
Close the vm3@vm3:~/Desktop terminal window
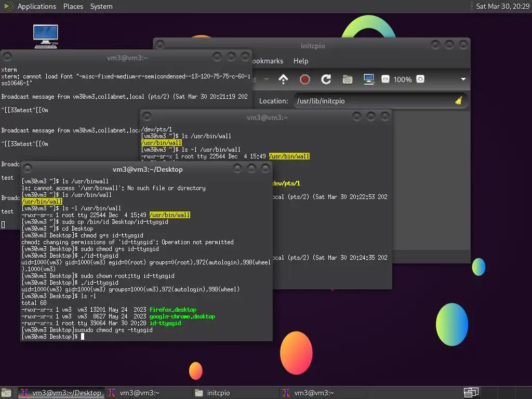coord(265,168)
